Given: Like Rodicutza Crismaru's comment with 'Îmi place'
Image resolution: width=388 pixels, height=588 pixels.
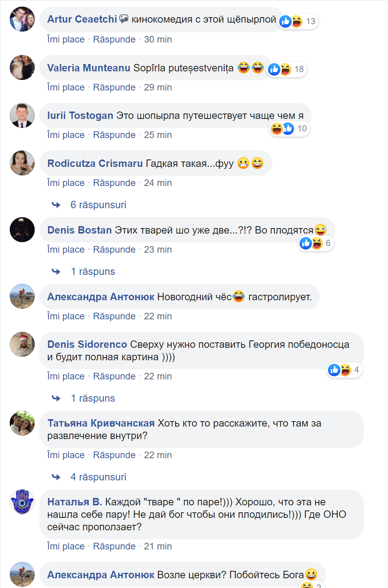Looking at the screenshot, I should pyautogui.click(x=66, y=183).
